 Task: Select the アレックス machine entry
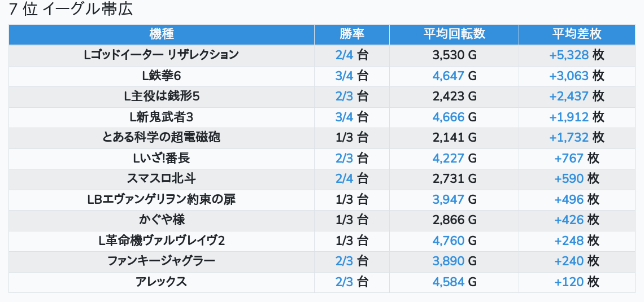pyautogui.click(x=162, y=282)
